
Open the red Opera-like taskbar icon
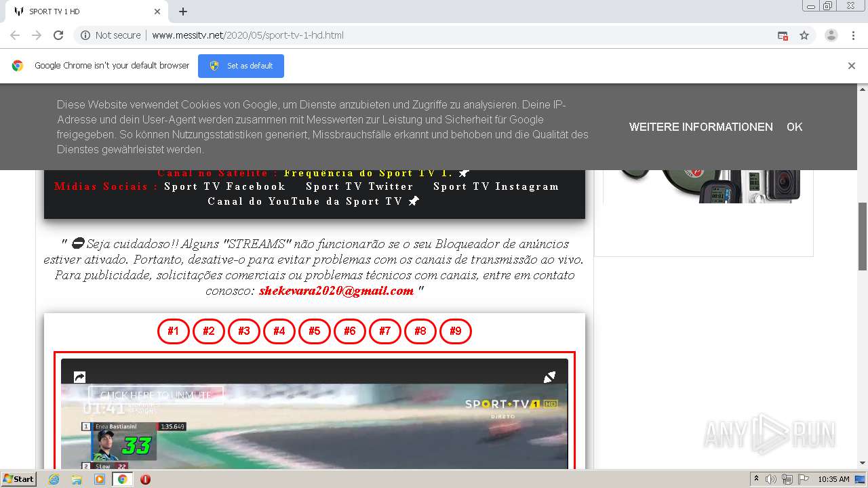tap(145, 479)
